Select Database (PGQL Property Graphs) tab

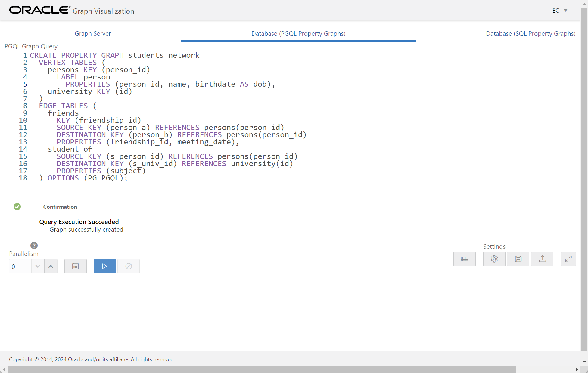(x=298, y=34)
